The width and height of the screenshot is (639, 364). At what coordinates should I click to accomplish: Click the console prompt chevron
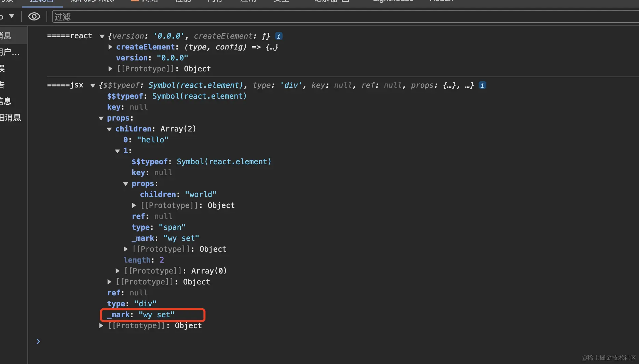pyautogui.click(x=38, y=341)
